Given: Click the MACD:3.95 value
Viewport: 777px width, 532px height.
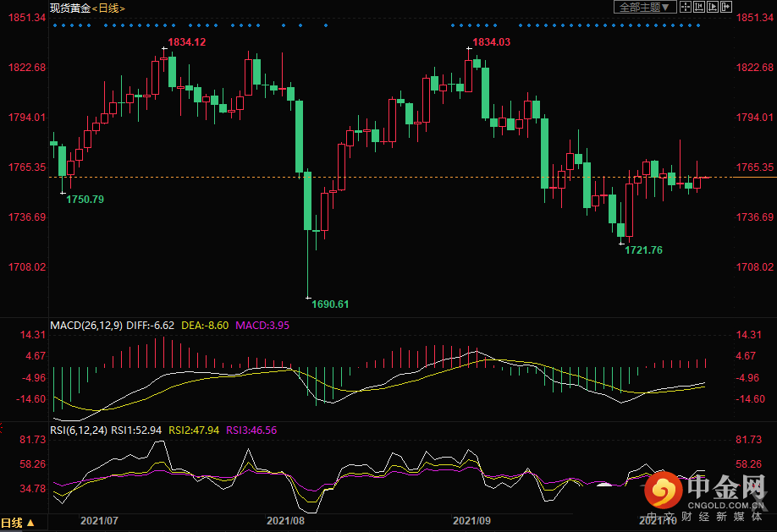Looking at the screenshot, I should tap(262, 326).
